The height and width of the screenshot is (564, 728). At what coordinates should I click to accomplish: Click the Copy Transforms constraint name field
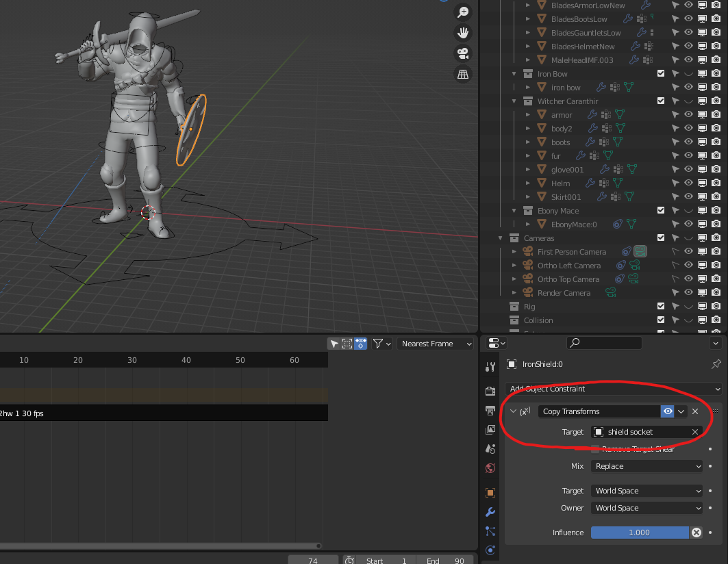point(599,411)
